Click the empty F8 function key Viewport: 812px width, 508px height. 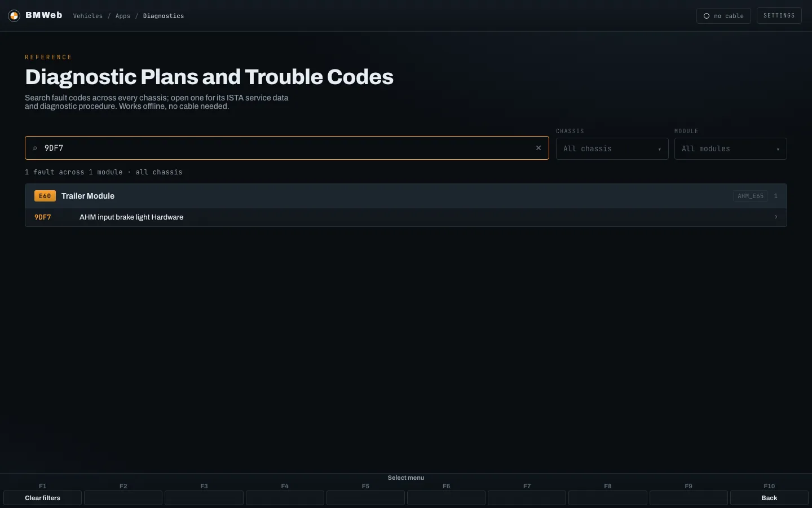(x=608, y=498)
